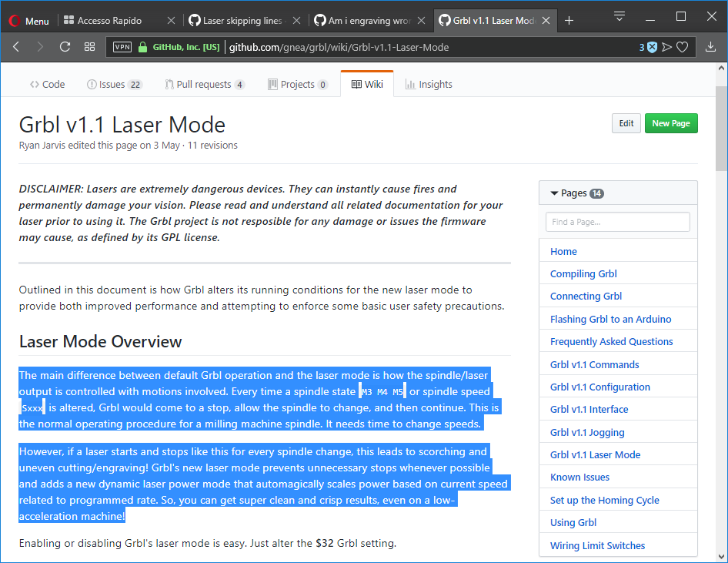Screen dimensions: 728x563
Task: Open a new browser tab
Action: point(569,21)
